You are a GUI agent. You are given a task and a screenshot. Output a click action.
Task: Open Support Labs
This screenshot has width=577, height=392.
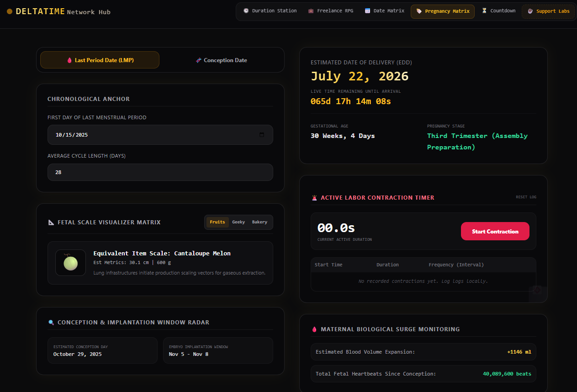[x=549, y=11]
